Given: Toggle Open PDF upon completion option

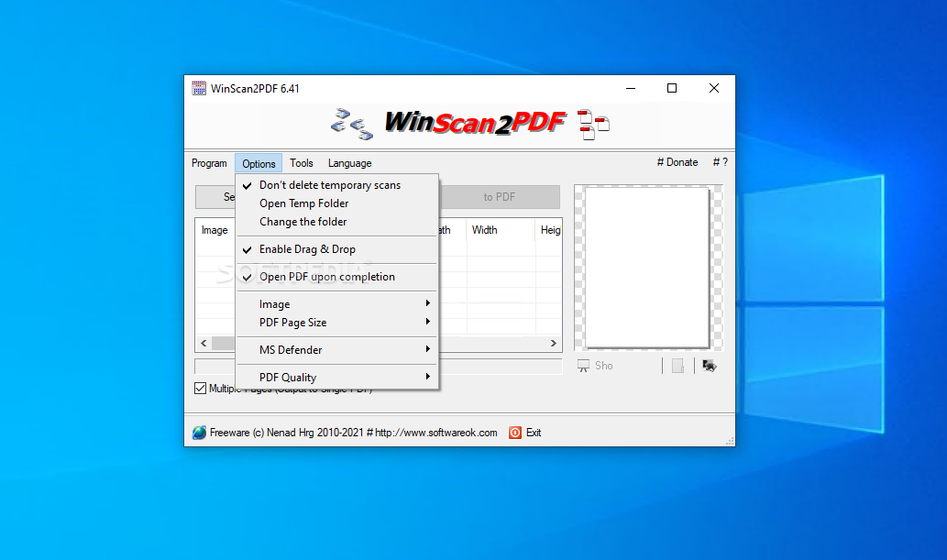Looking at the screenshot, I should tap(337, 277).
